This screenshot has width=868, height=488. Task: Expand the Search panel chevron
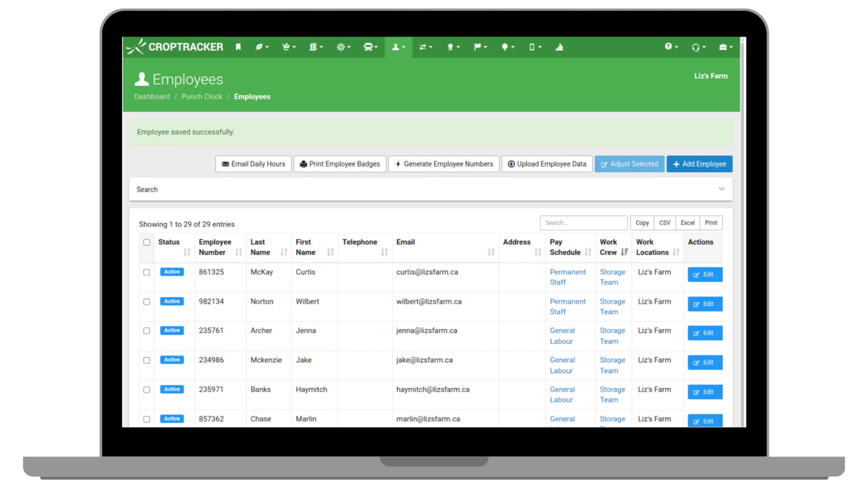[721, 189]
